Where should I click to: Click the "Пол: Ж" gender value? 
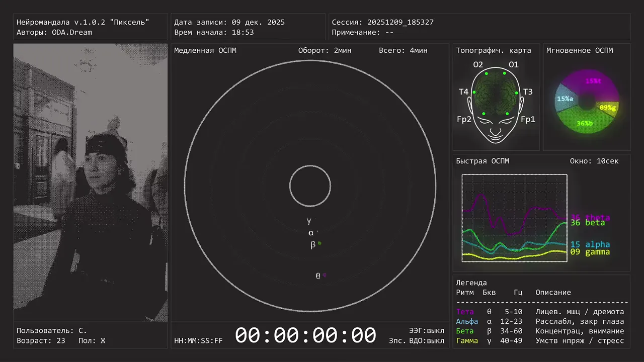(x=92, y=341)
